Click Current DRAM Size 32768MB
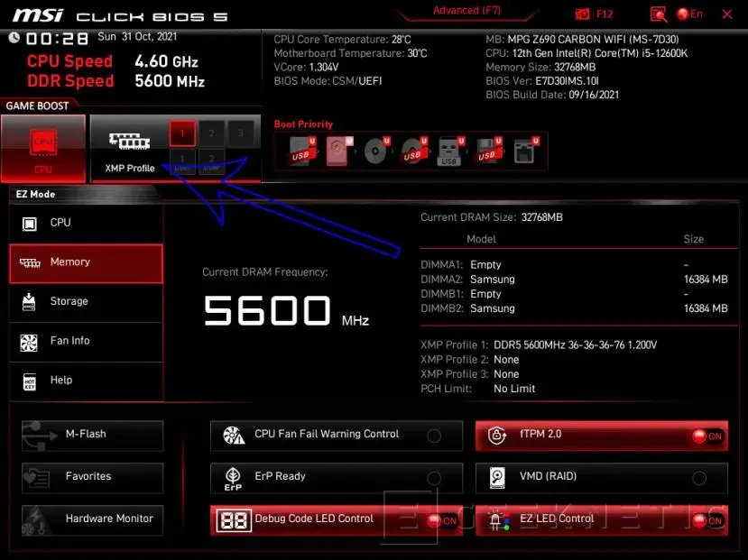The image size is (748, 560). point(492,218)
